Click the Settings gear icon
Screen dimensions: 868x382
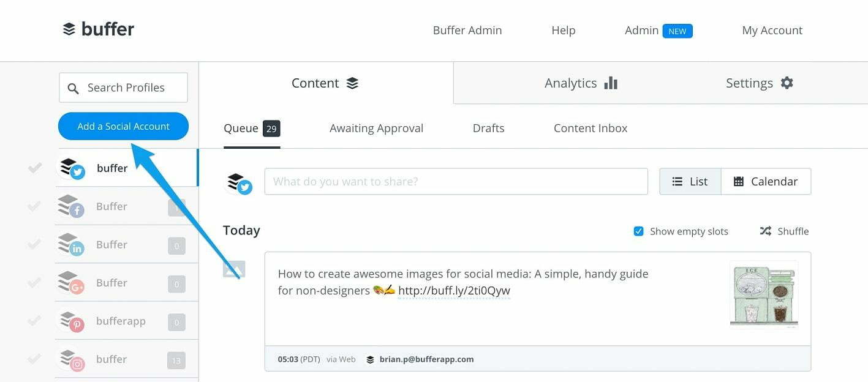point(787,82)
